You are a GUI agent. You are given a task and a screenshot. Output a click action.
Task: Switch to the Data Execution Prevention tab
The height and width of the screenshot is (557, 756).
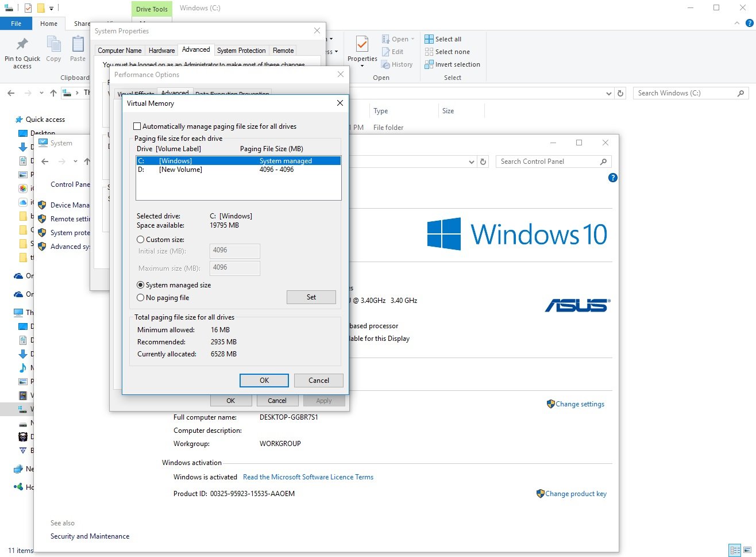coord(232,93)
